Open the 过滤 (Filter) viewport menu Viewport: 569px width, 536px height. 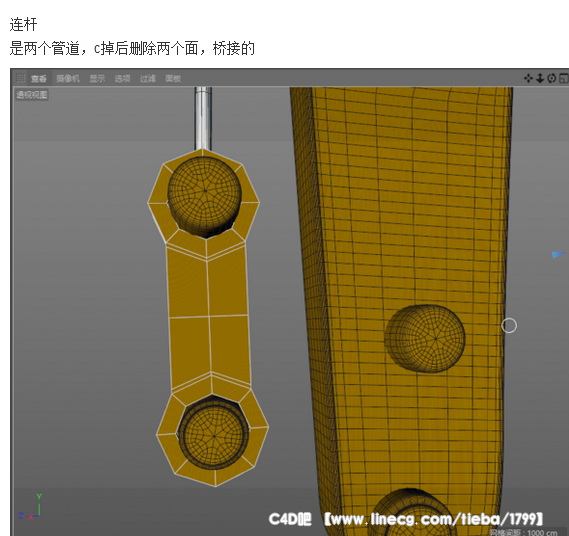(148, 78)
